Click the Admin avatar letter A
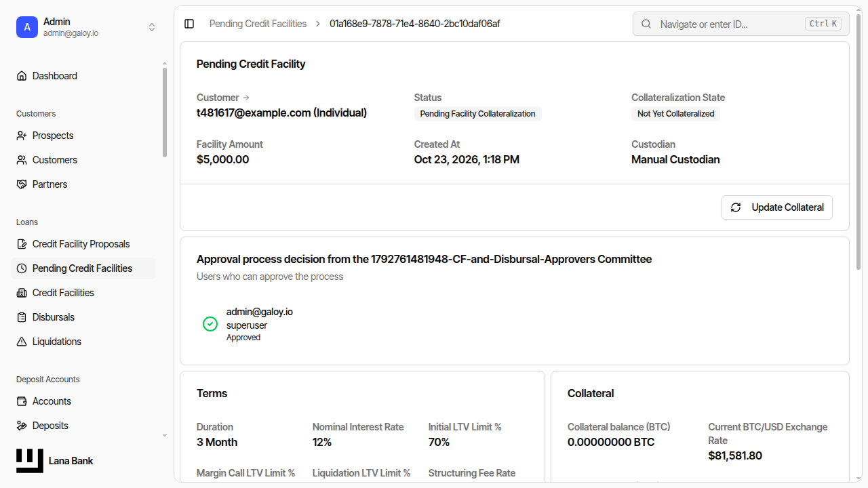Viewport: 868px width, 488px height. tap(27, 27)
